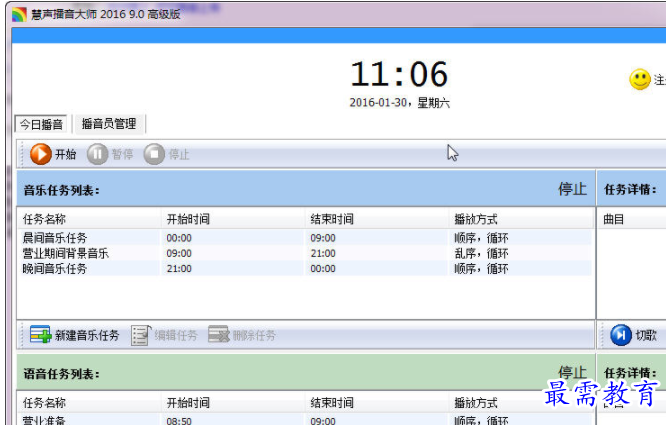Viewport: 666px width, 425px height.
Task: Click the 09:00 end time of 晨间音乐任务
Action: pyautogui.click(x=323, y=238)
